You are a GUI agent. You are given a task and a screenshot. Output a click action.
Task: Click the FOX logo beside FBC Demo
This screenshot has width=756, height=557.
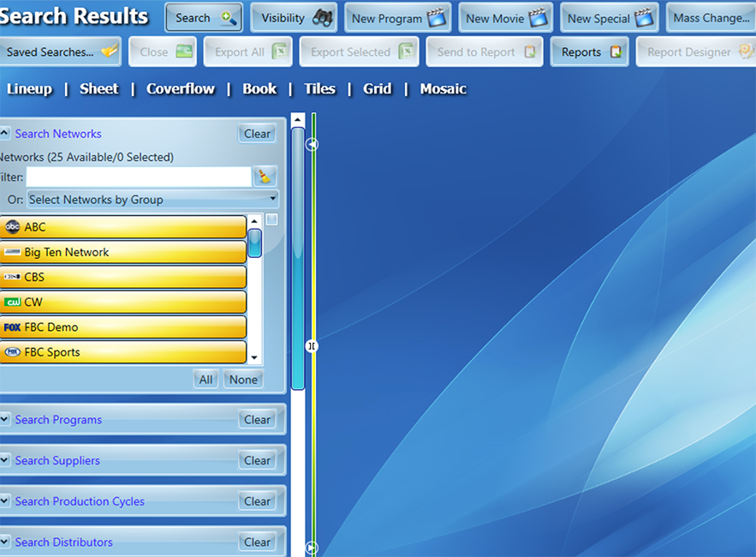[x=14, y=327]
